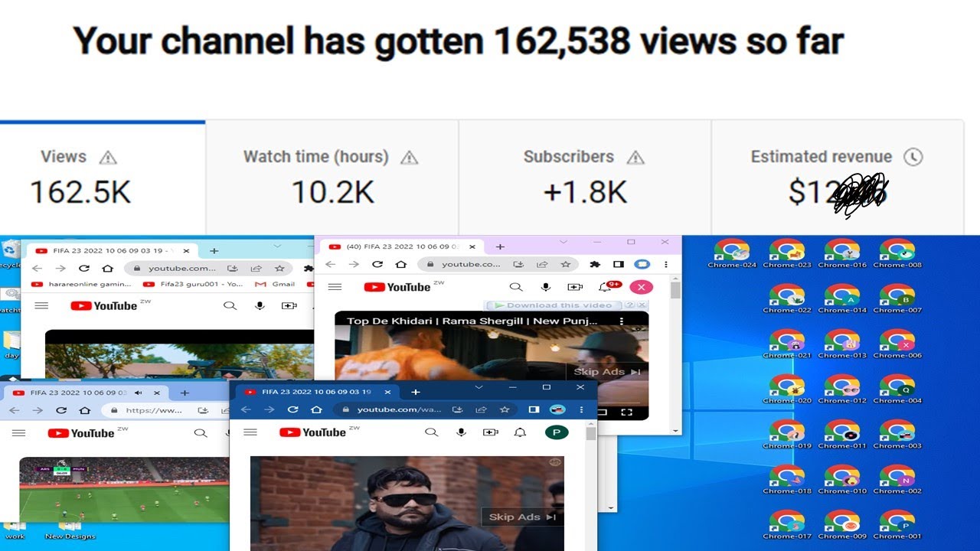
Task: Open the Chrome-013 desktop shortcut
Action: 841,344
